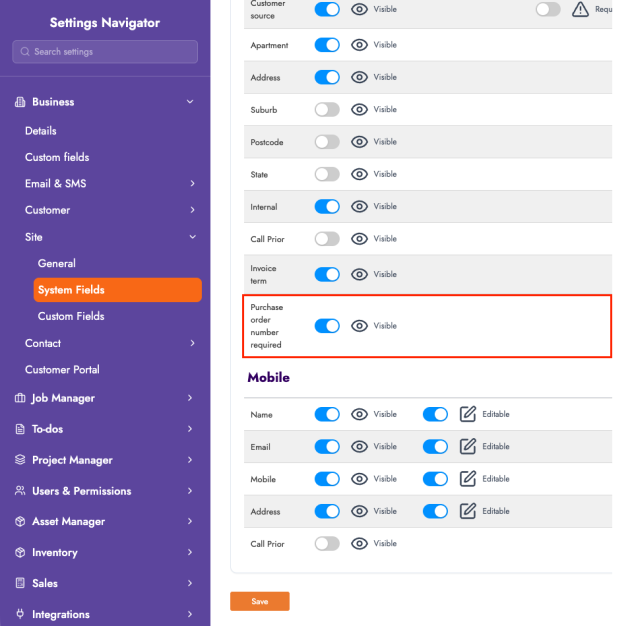Select General under Site settings
Viewport: 630px width, 626px height.
[x=57, y=264]
